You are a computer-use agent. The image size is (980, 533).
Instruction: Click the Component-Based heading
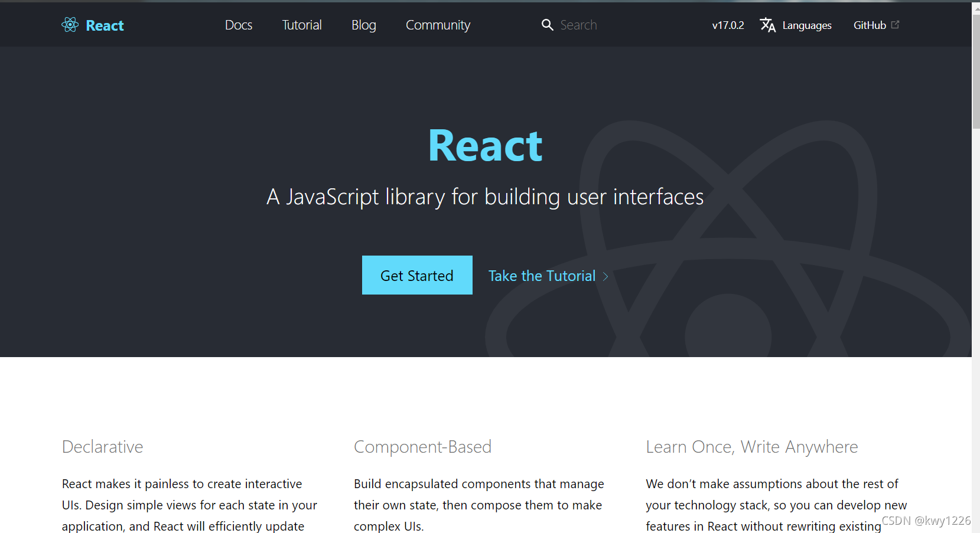tap(422, 447)
